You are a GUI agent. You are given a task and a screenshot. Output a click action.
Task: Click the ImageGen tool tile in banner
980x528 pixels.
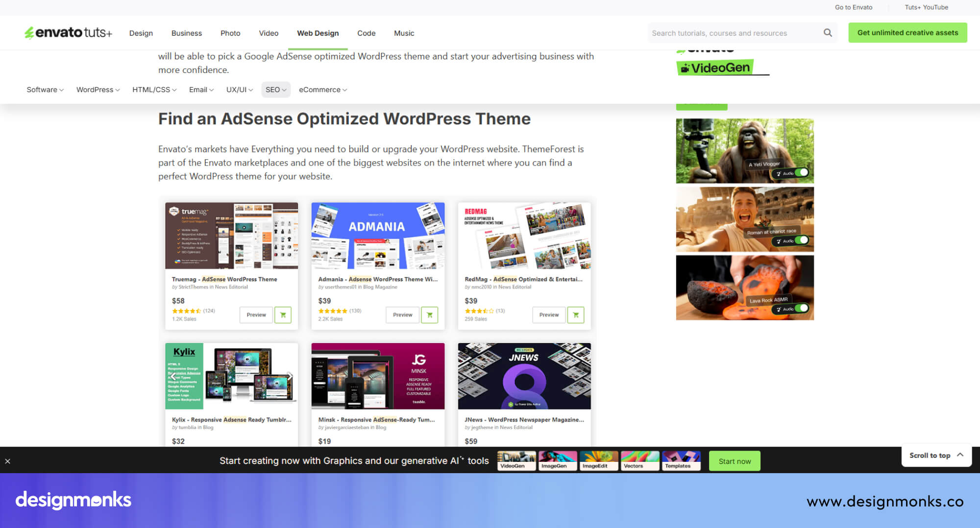558,461
